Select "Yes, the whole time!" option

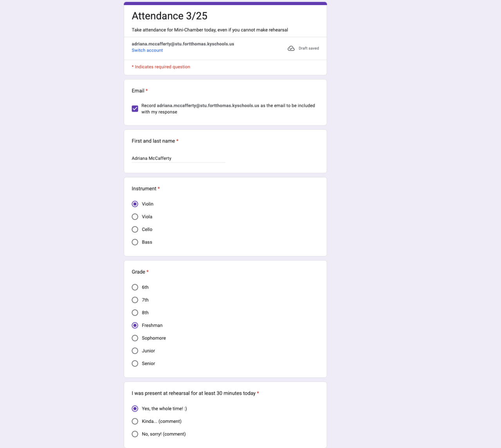135,409
